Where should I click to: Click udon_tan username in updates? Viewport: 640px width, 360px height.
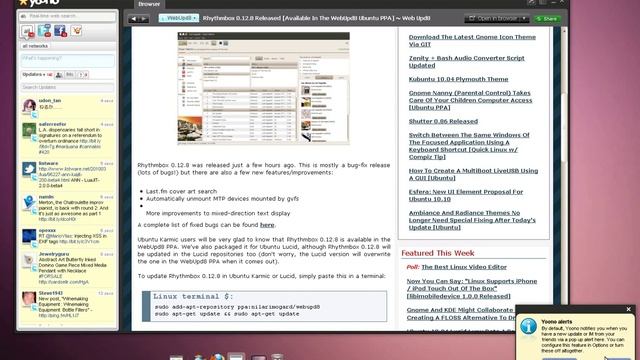tap(50, 100)
